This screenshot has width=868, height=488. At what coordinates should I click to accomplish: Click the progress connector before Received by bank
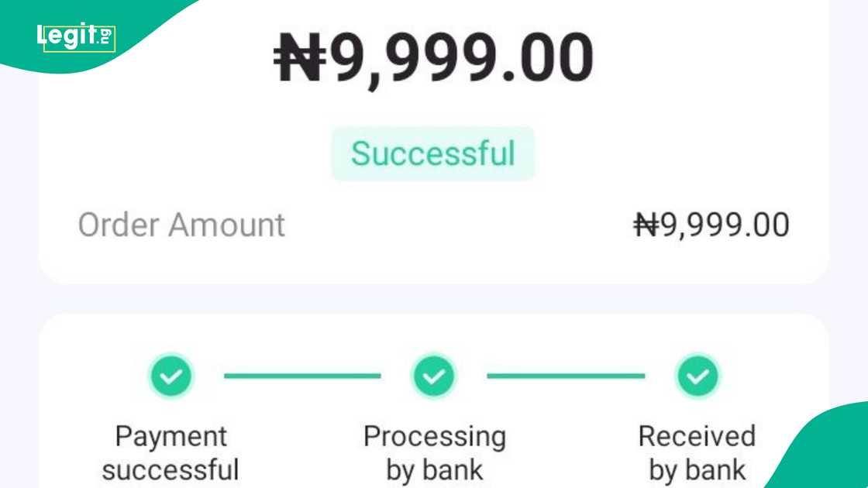(x=566, y=377)
